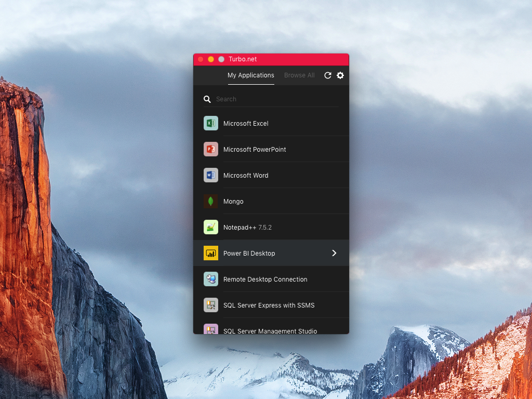Expand the Power BI Desktop entry
This screenshot has width=532, height=399.
[x=334, y=253]
